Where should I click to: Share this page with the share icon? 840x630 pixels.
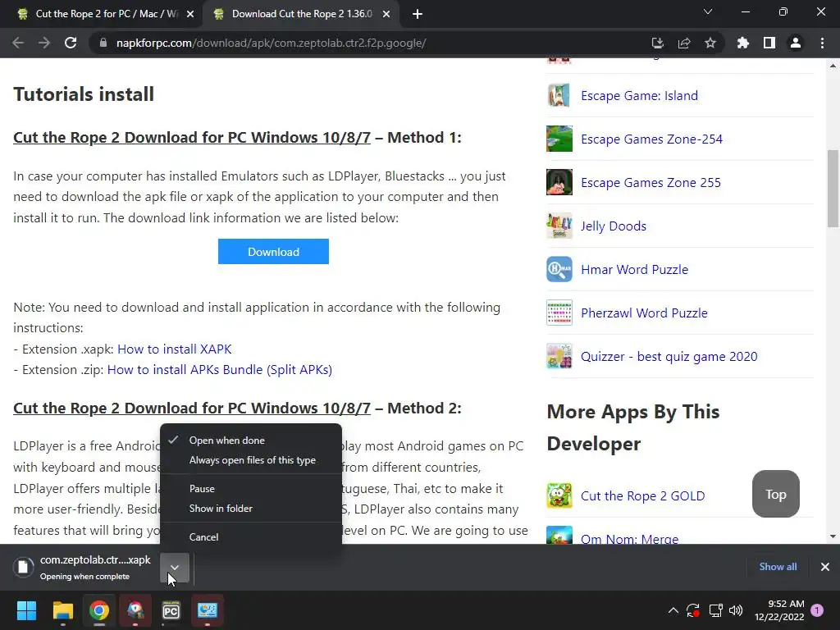tap(684, 43)
